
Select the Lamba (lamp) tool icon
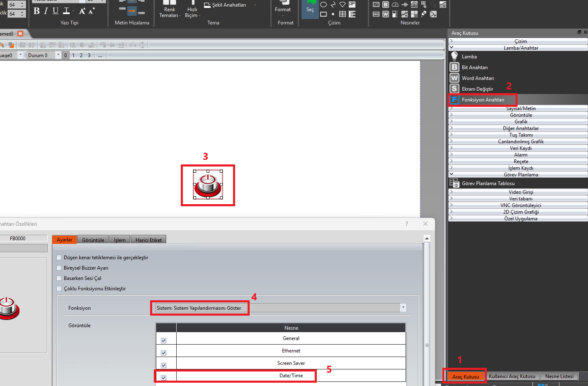pos(454,56)
